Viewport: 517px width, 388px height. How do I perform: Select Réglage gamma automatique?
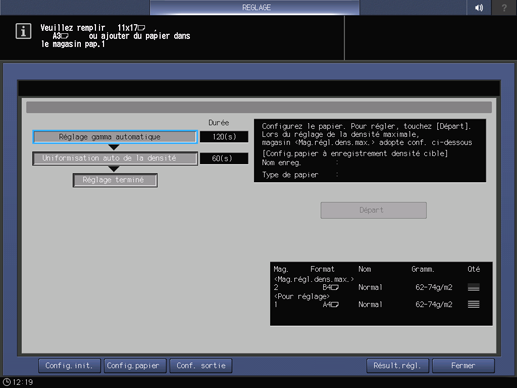[115, 137]
